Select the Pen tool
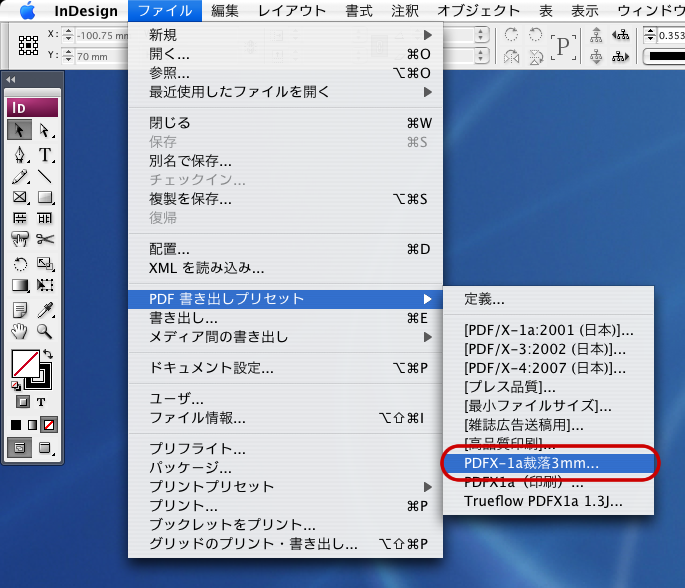 pos(19,155)
